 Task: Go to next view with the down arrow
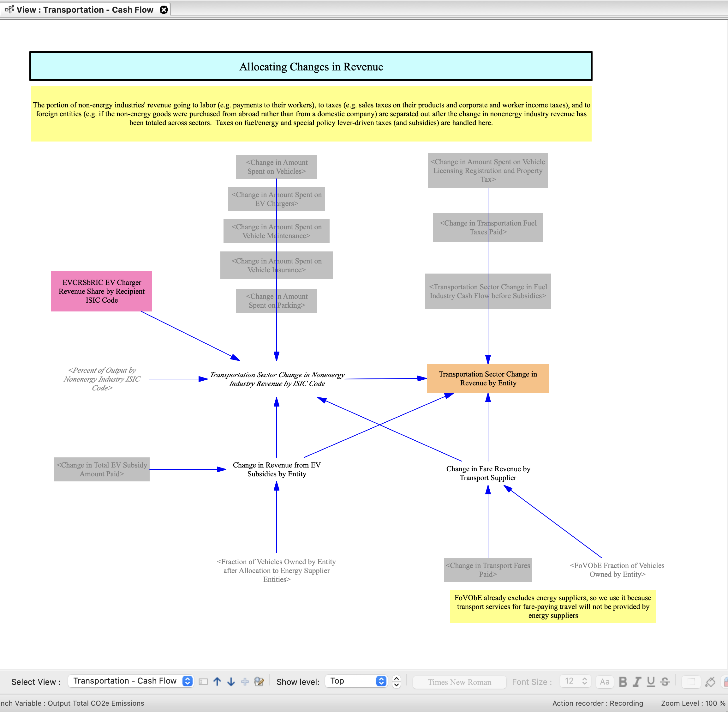coord(231,681)
